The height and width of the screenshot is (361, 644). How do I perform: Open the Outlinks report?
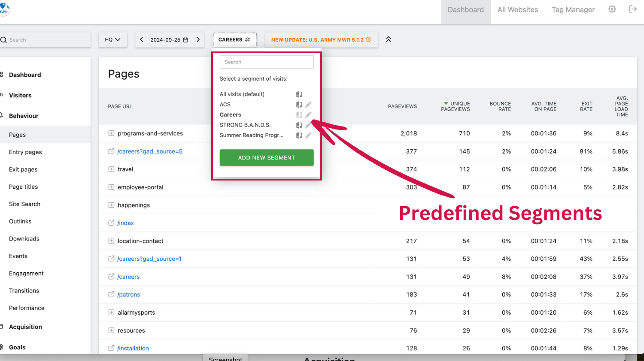coord(20,221)
